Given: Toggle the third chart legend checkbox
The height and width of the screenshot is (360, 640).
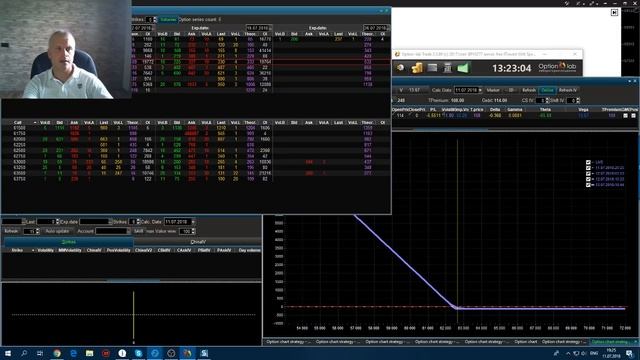Looking at the screenshot, I should pos(588,173).
